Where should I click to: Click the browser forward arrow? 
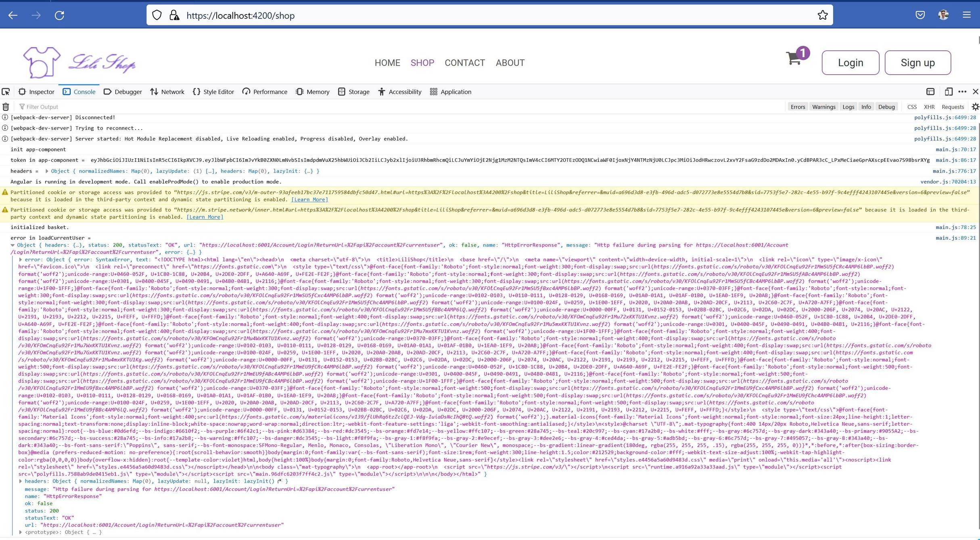pyautogui.click(x=36, y=15)
